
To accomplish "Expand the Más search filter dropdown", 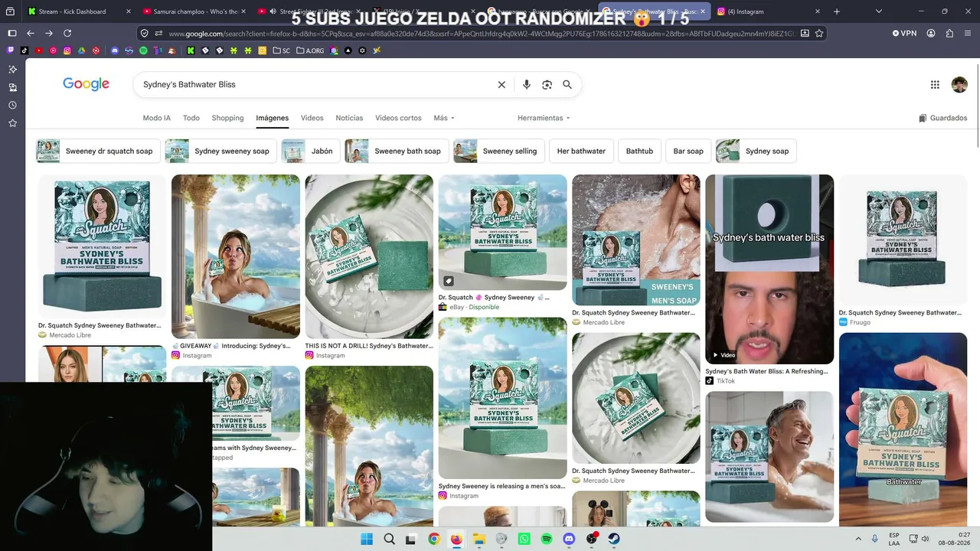I will (x=444, y=118).
